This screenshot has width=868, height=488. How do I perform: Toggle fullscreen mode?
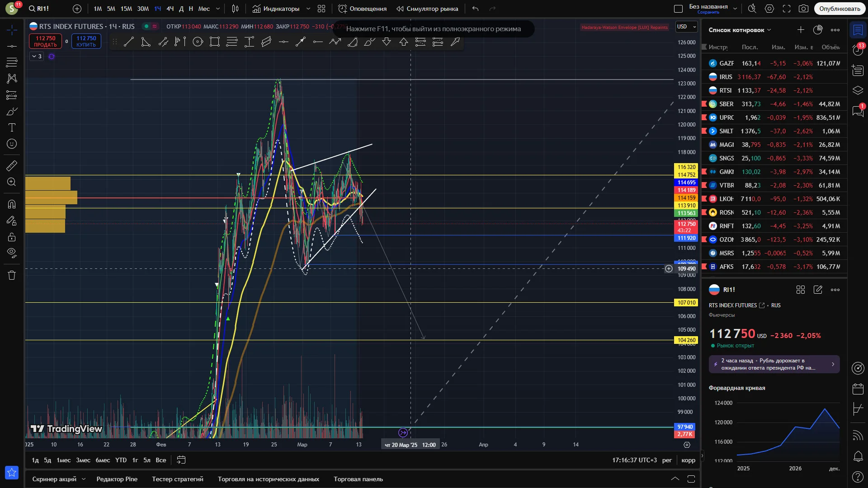787,9
